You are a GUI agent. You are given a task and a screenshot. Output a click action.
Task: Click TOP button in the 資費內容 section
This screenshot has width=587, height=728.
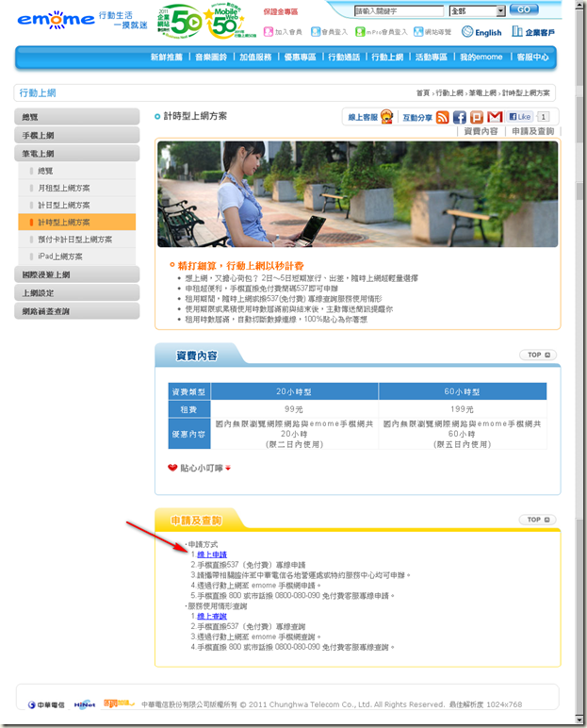coord(538,355)
